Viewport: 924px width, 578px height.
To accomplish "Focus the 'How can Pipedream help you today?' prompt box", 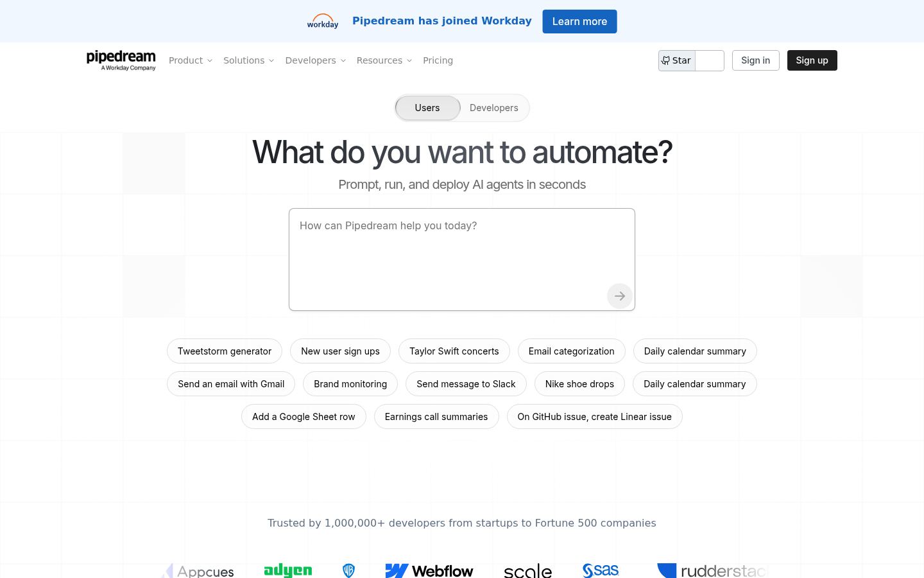I will (462, 259).
